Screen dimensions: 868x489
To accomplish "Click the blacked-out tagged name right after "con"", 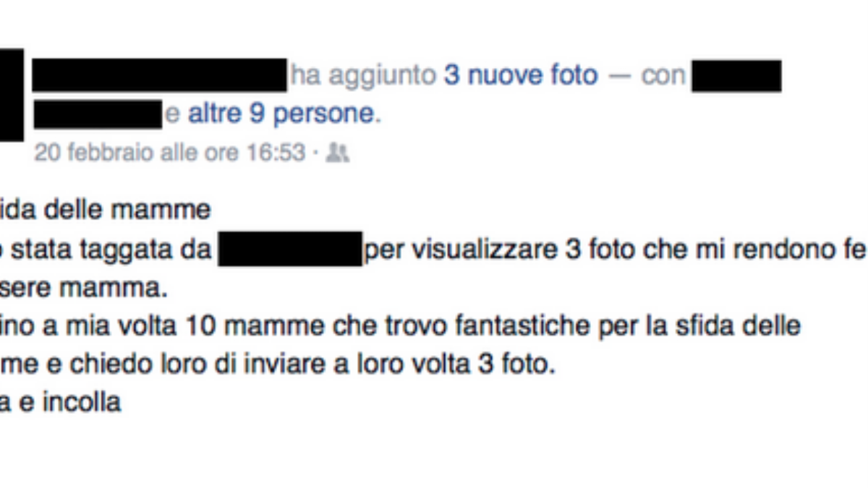I will [736, 76].
